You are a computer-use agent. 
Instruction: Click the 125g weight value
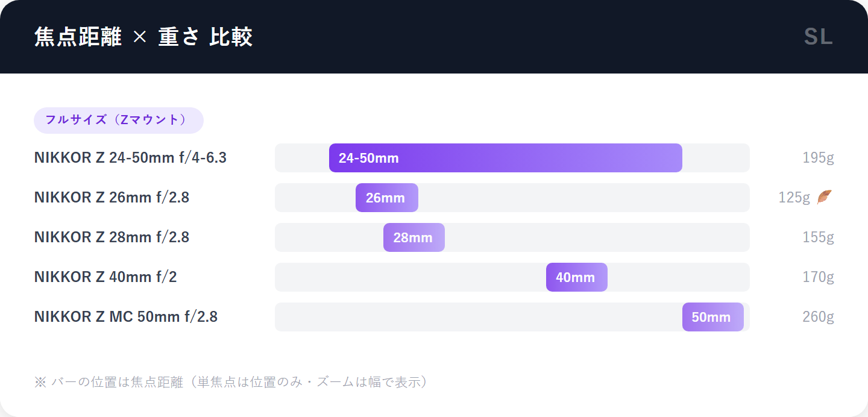coord(794,198)
